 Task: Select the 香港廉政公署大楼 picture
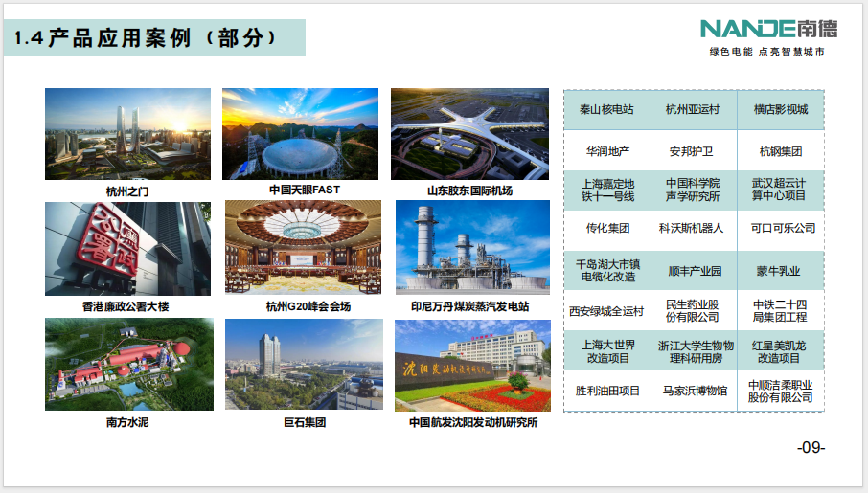pos(127,248)
